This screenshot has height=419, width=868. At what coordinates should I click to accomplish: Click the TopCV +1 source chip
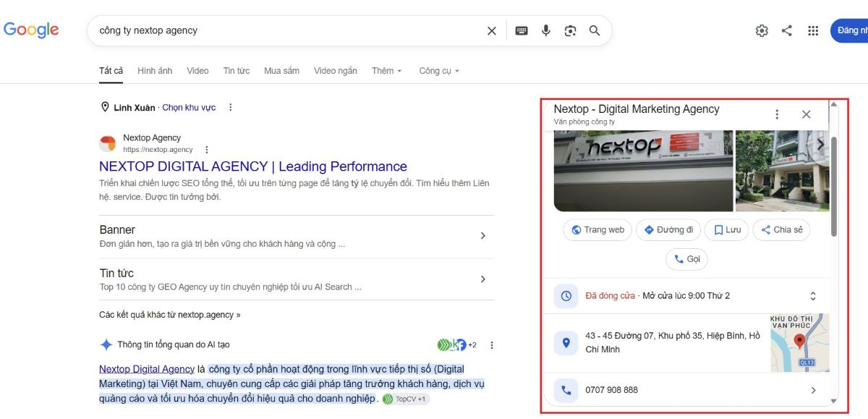(x=406, y=399)
